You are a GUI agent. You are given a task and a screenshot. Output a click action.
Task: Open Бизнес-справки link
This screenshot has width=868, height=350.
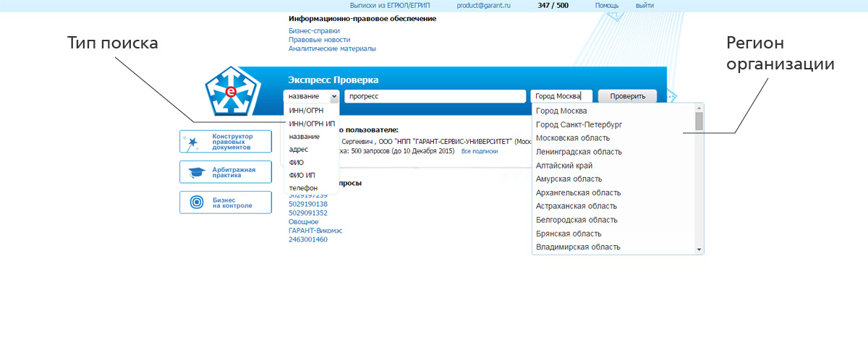(x=314, y=31)
